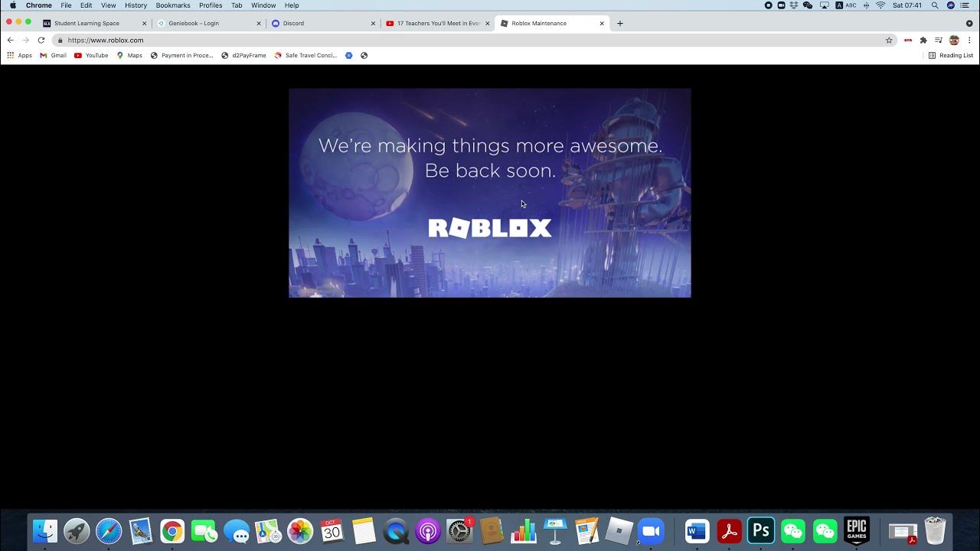Image resolution: width=980 pixels, height=551 pixels.
Task: Open Finder from the Dock
Action: point(45,530)
